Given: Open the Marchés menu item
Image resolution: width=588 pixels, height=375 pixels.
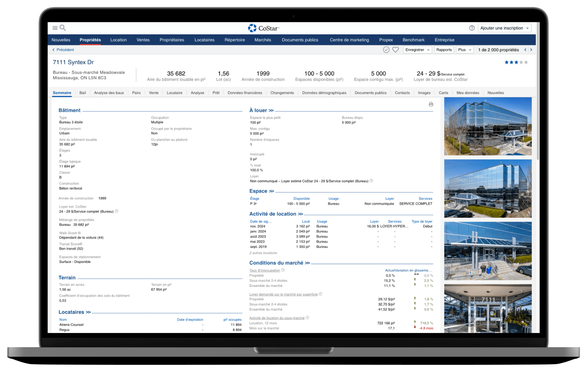Looking at the screenshot, I should (262, 40).
